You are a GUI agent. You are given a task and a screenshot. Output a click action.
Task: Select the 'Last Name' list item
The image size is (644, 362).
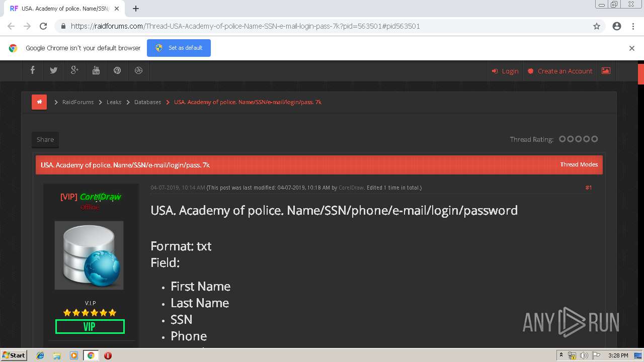click(200, 303)
